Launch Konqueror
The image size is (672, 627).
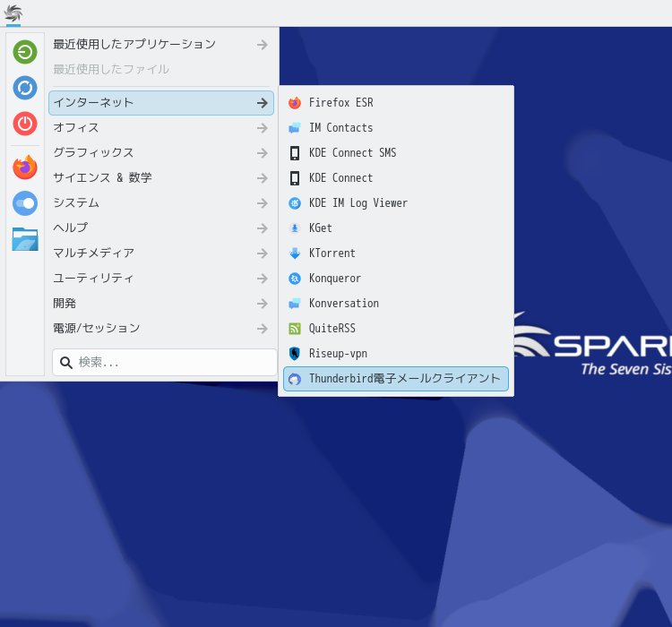(x=395, y=279)
